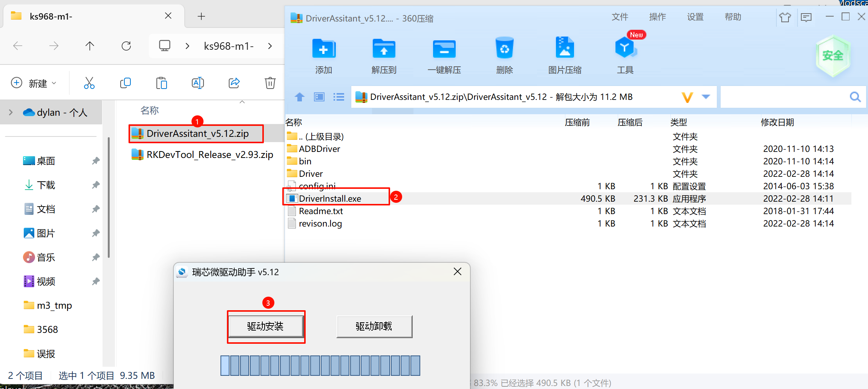Click the Explorer Up arrow
Screen dimensions: 868x389
click(90, 46)
